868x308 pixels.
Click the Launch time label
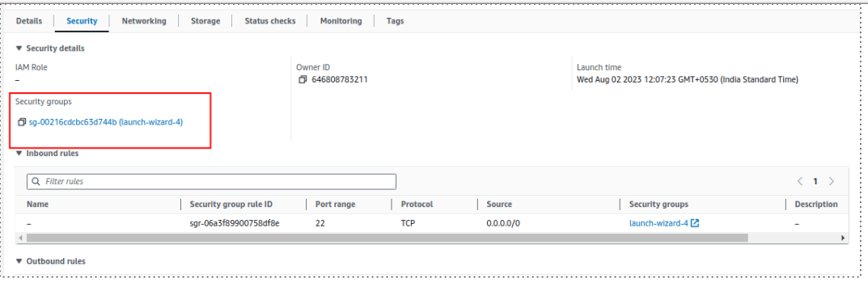(x=599, y=67)
